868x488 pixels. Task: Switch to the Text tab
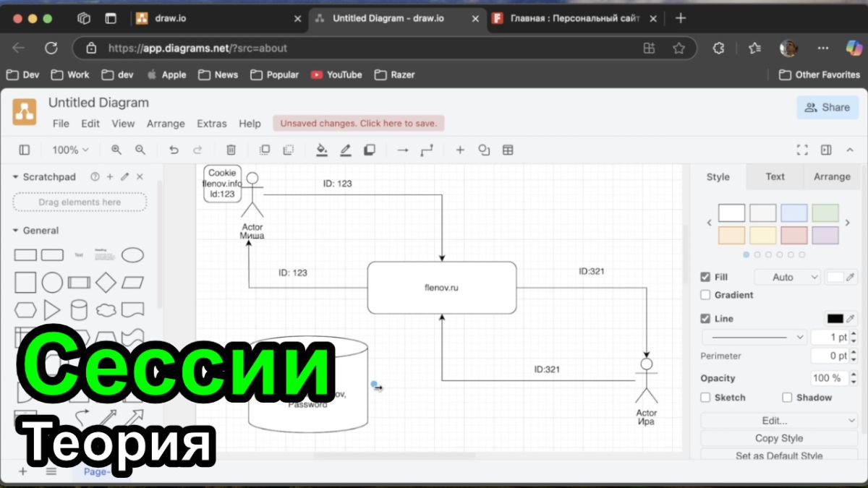click(775, 176)
